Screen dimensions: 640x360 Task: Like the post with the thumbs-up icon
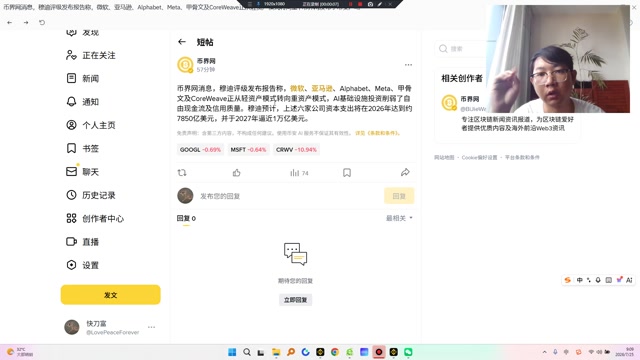click(237, 173)
